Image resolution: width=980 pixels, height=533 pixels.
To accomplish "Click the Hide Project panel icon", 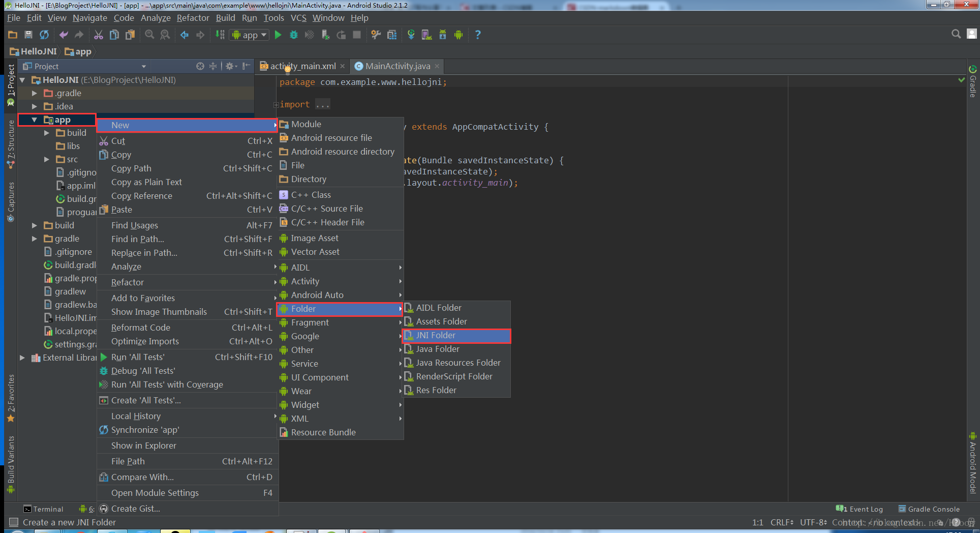I will coord(247,66).
